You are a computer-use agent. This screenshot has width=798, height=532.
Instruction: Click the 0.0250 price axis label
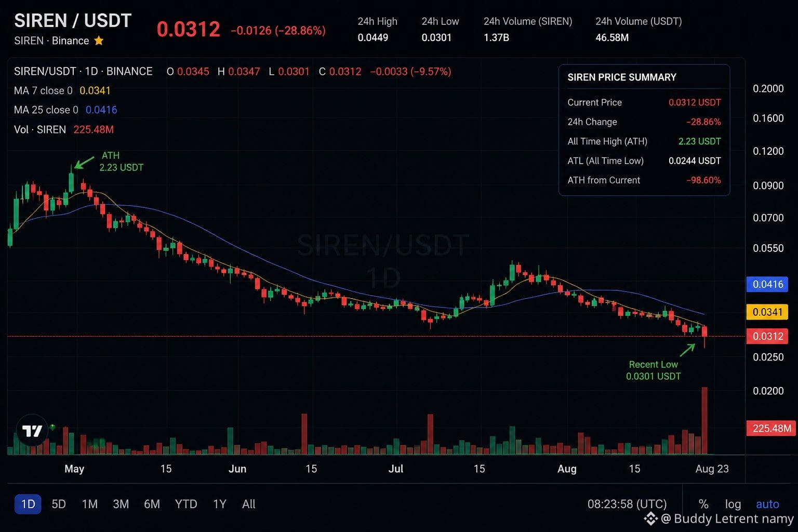point(768,357)
